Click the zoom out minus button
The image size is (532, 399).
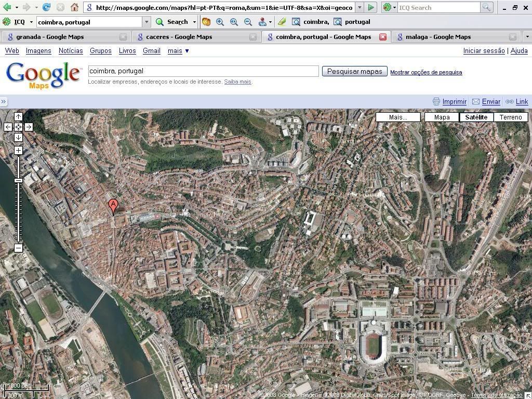pos(18,248)
